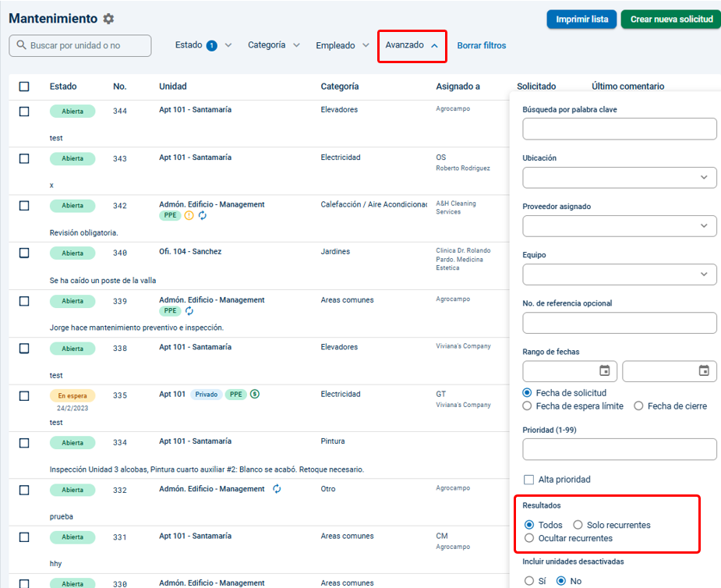The height and width of the screenshot is (588, 721).
Task: Click Privado tag on request 335
Action: tap(206, 395)
